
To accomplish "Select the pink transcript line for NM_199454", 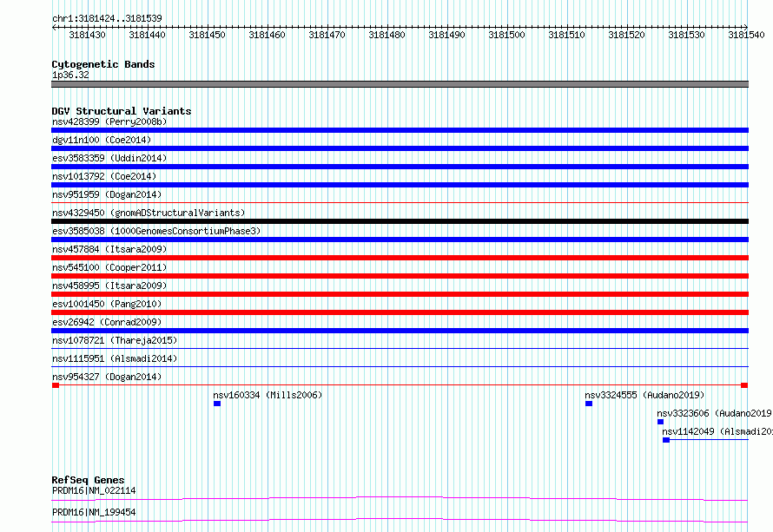I will 400,520.
